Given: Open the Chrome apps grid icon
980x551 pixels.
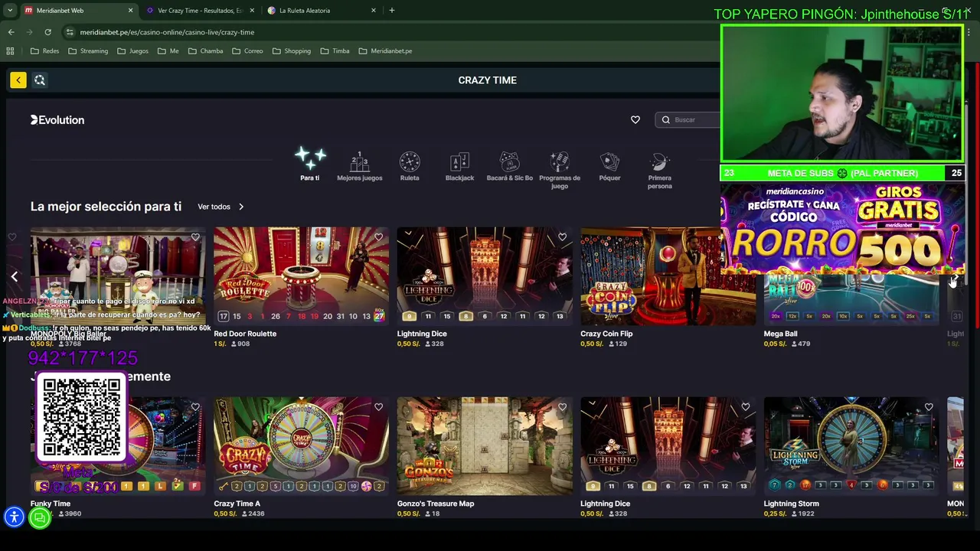Looking at the screenshot, I should pos(10,51).
